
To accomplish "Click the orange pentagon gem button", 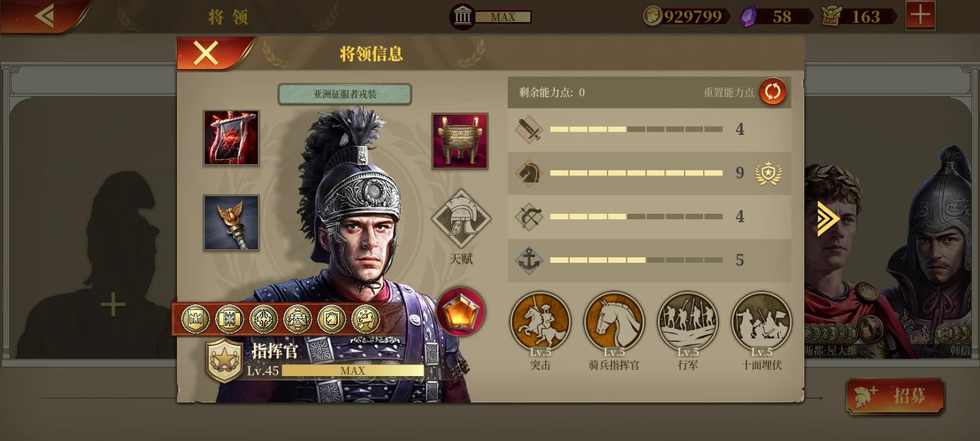I will pyautogui.click(x=461, y=312).
